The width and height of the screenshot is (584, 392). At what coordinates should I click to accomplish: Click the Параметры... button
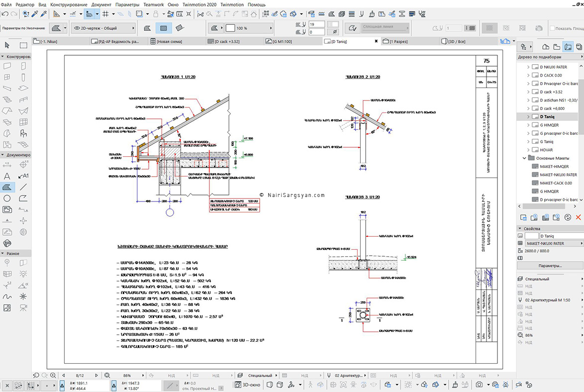pyautogui.click(x=550, y=266)
